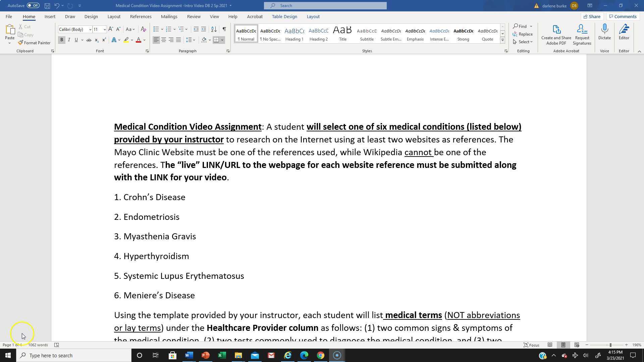This screenshot has height=362, width=644.
Task: Open the Dictate button
Action: (x=604, y=32)
